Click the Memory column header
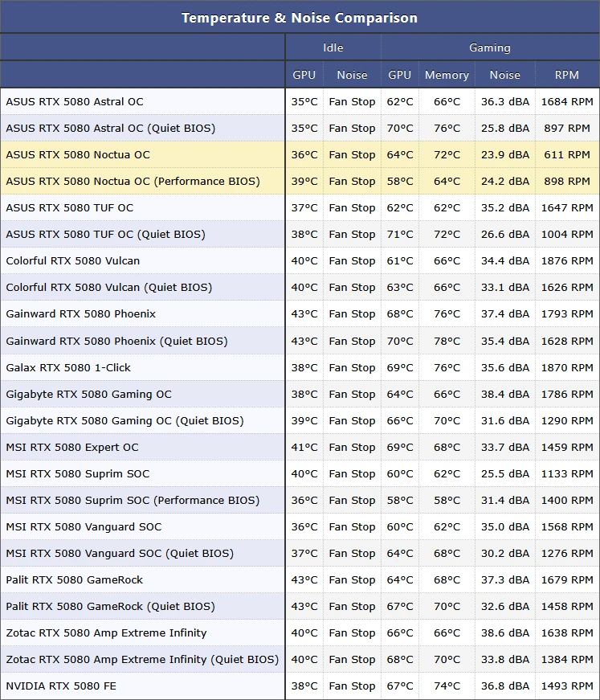The width and height of the screenshot is (600, 700). pyautogui.click(x=447, y=75)
